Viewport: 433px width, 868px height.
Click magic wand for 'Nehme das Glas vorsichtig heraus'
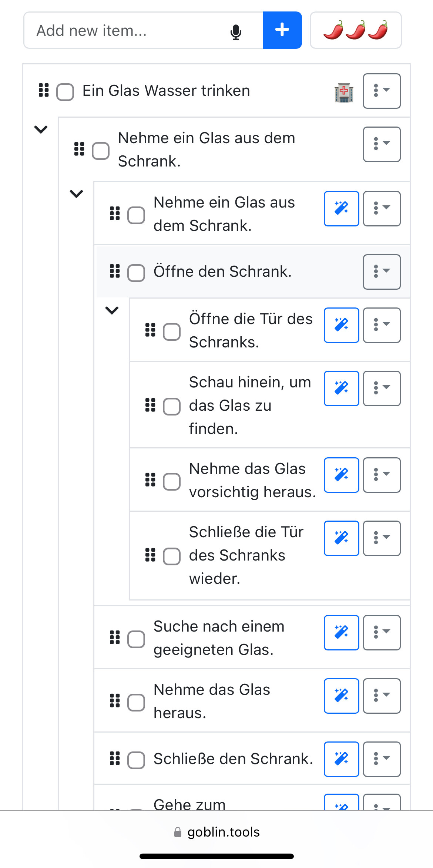(341, 475)
